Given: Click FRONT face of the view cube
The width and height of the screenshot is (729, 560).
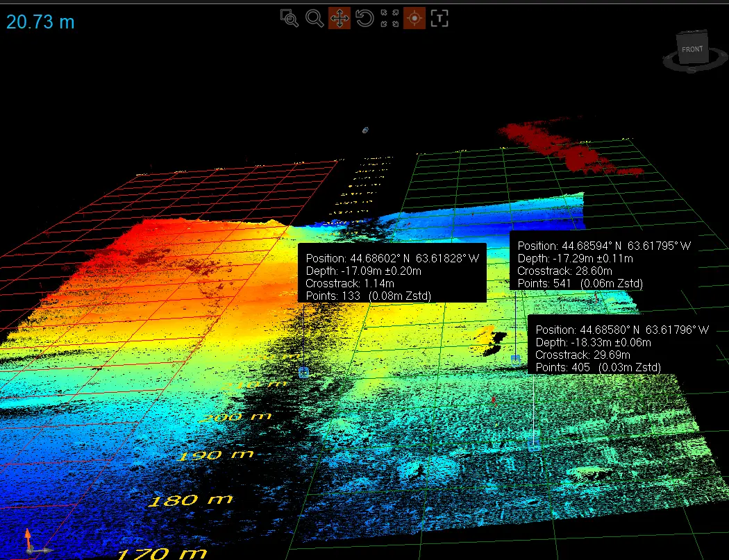Looking at the screenshot, I should 692,49.
